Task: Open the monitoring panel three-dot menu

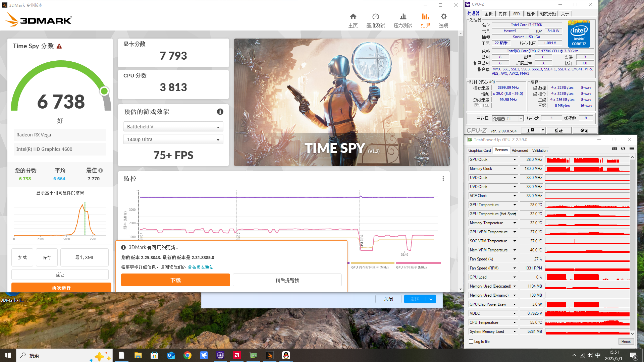Action: pyautogui.click(x=443, y=179)
